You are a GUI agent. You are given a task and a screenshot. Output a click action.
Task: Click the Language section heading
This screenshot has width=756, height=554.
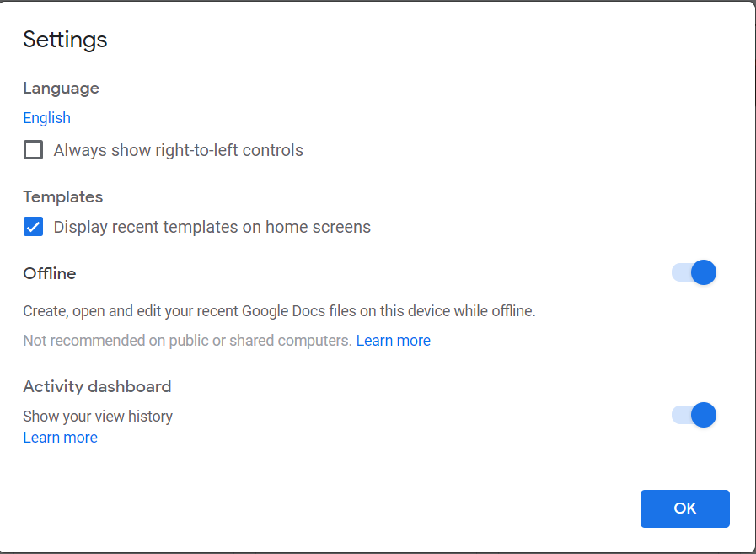pos(61,88)
